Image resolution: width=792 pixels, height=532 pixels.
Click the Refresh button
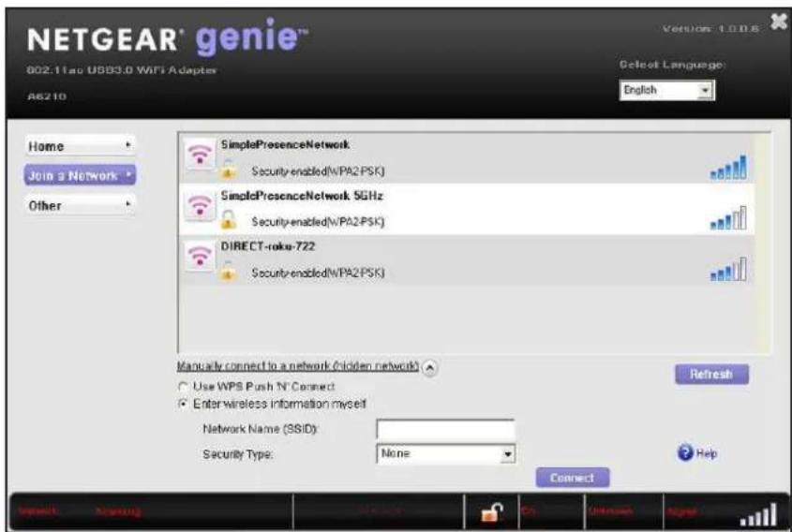point(711,375)
